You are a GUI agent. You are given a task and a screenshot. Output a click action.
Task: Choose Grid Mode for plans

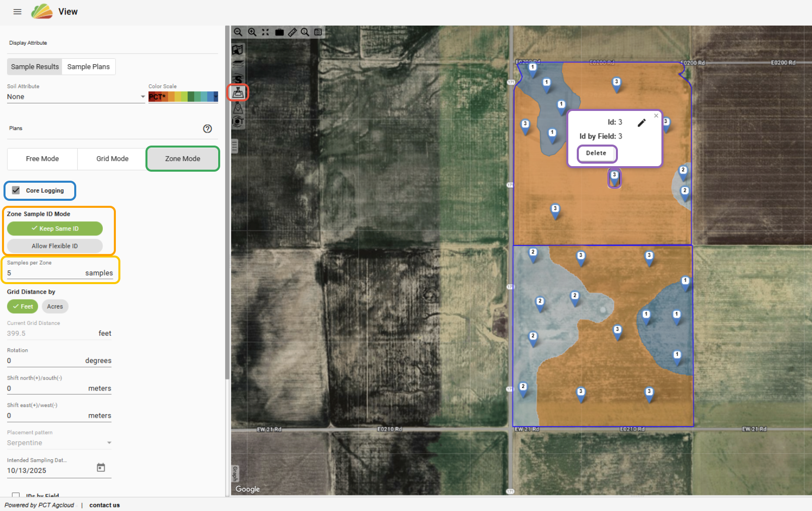(112, 159)
